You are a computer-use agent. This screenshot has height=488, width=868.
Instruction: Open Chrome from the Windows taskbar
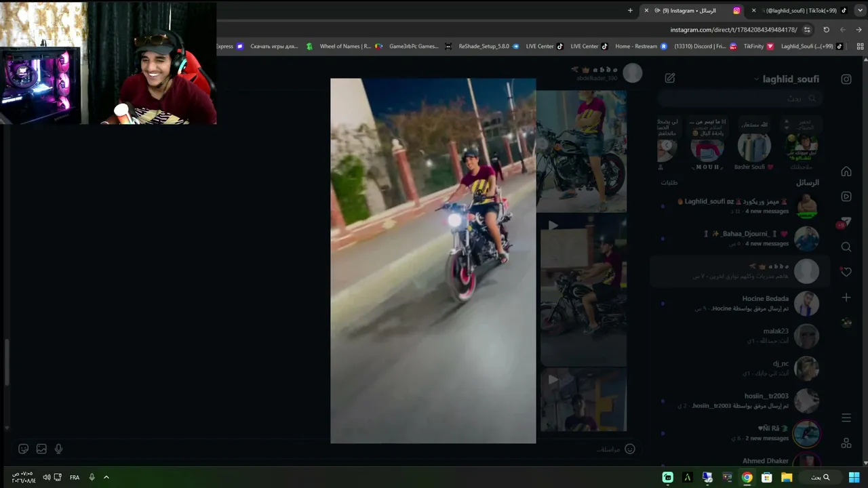coord(747,477)
